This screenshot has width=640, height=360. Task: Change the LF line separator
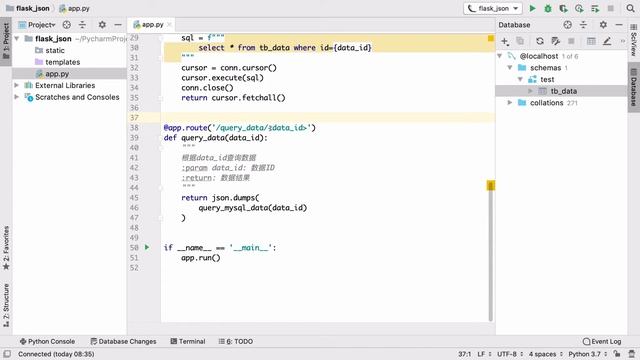click(484, 354)
